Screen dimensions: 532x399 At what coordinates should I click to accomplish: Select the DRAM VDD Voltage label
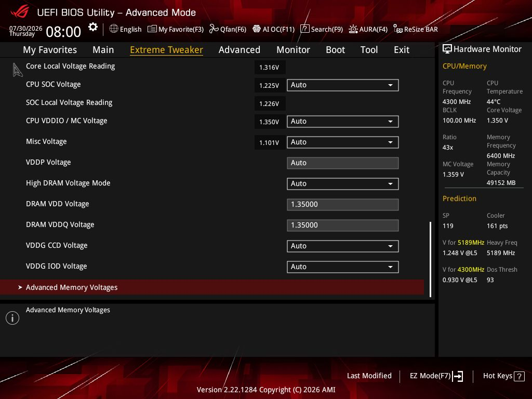tap(57, 204)
